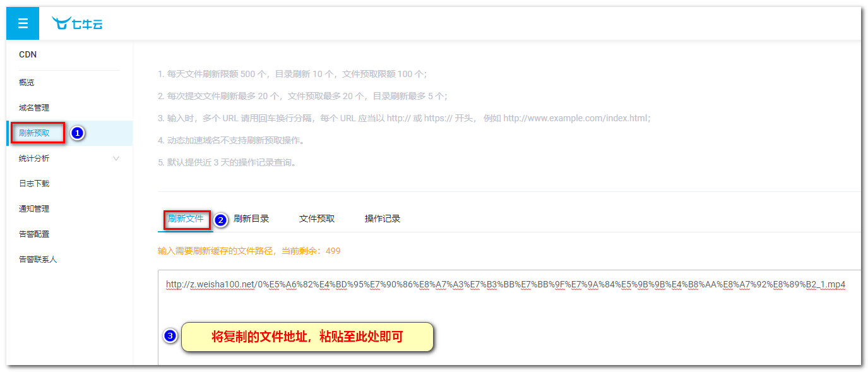Open the 操作记录 tab

(383, 219)
